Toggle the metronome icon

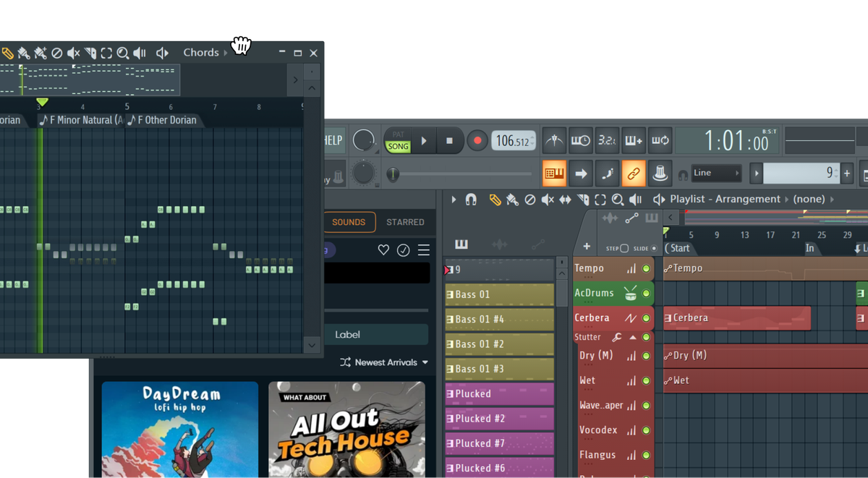(554, 140)
